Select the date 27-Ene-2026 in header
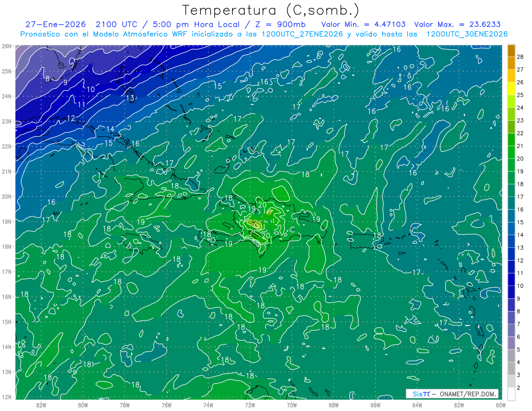The image size is (532, 411). tap(56, 24)
